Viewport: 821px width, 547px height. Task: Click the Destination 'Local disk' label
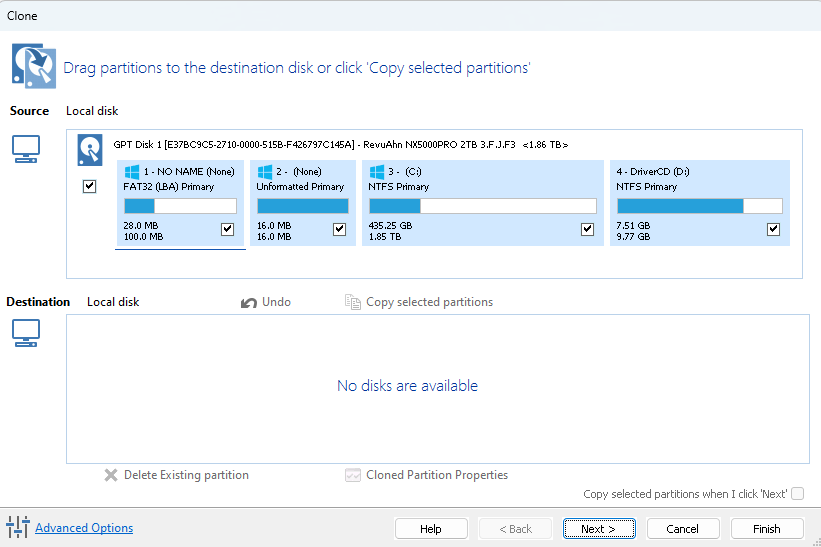coord(113,302)
